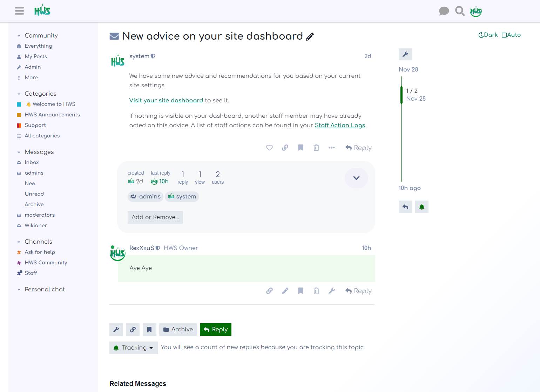The image size is (540, 392).
Task: Click the timeline scroller position handle
Action: tap(401, 95)
